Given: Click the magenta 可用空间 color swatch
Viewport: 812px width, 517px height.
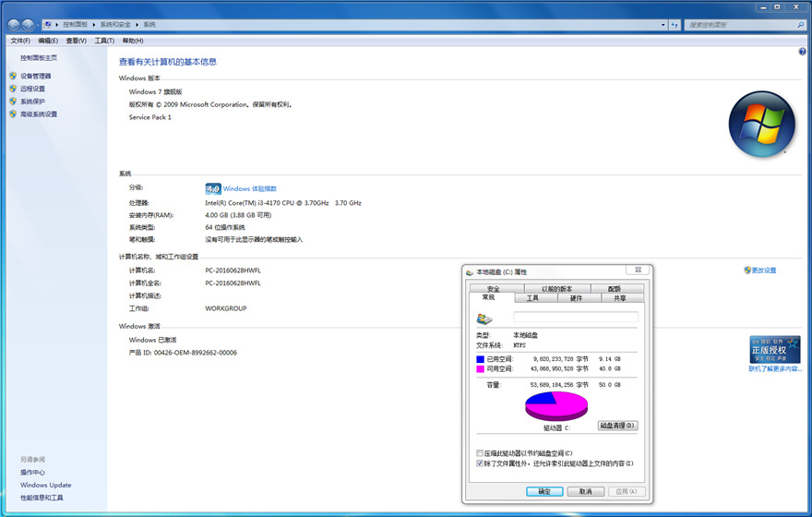Looking at the screenshot, I should [x=480, y=369].
